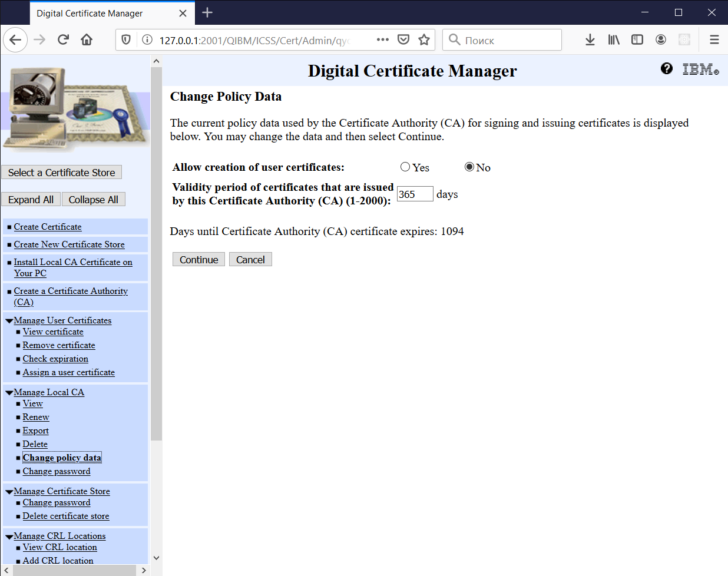Open Export link under Manage Local CA
Screen dimensions: 728x576
click(x=36, y=431)
